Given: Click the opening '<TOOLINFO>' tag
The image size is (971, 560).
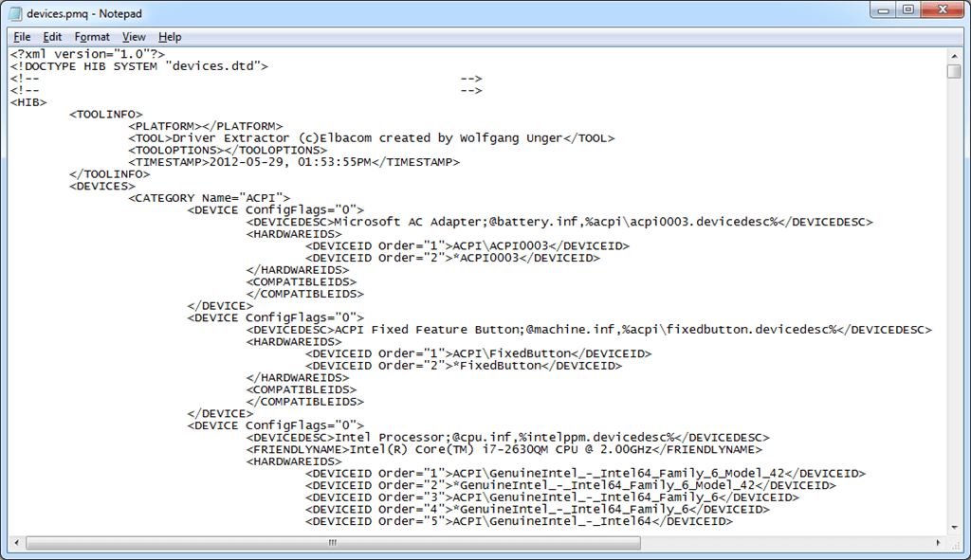Looking at the screenshot, I should pos(106,115).
